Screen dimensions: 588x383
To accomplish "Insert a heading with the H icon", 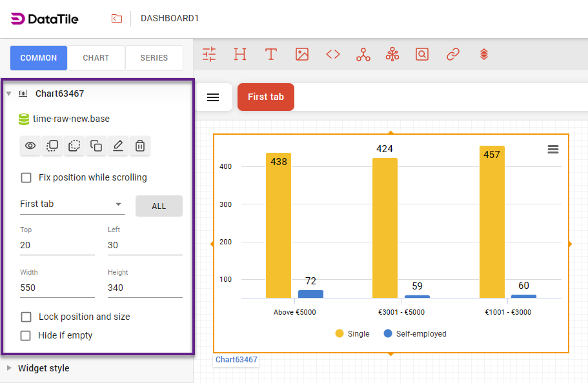I will pyautogui.click(x=240, y=54).
